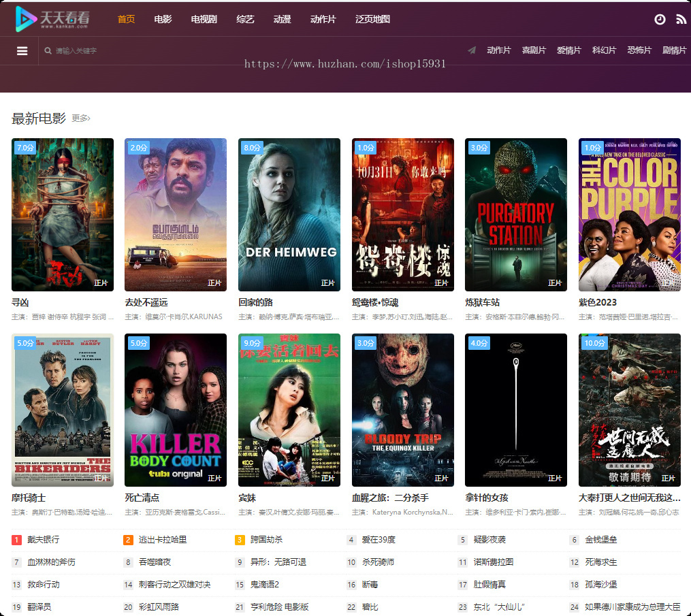Click the 血腥之旅：二分杀手 title link
This screenshot has height=616, width=691.
[391, 498]
